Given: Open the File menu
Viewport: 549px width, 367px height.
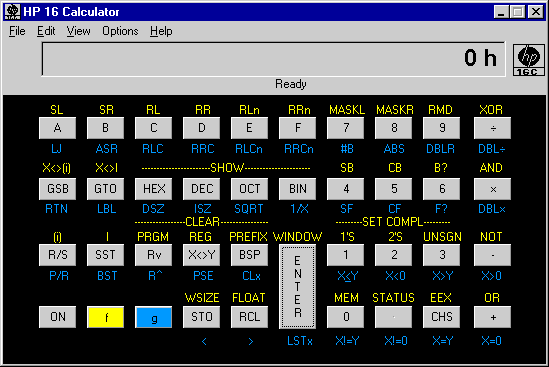Looking at the screenshot, I should pos(17,31).
